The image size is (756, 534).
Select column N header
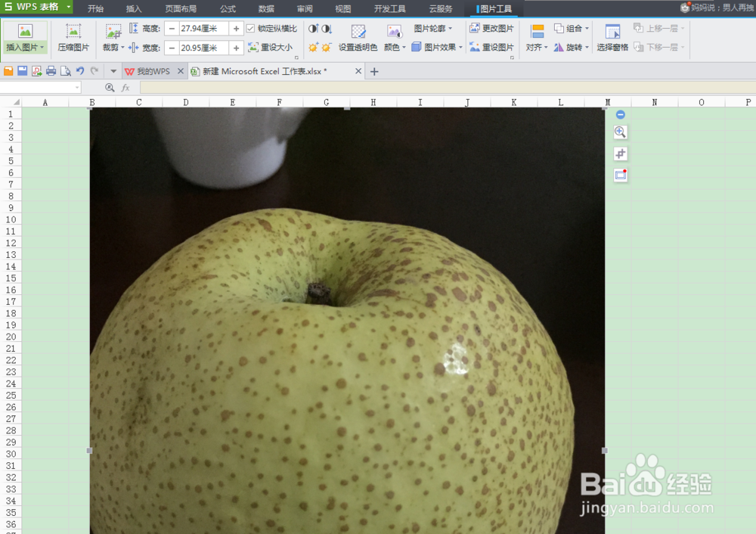pyautogui.click(x=654, y=102)
